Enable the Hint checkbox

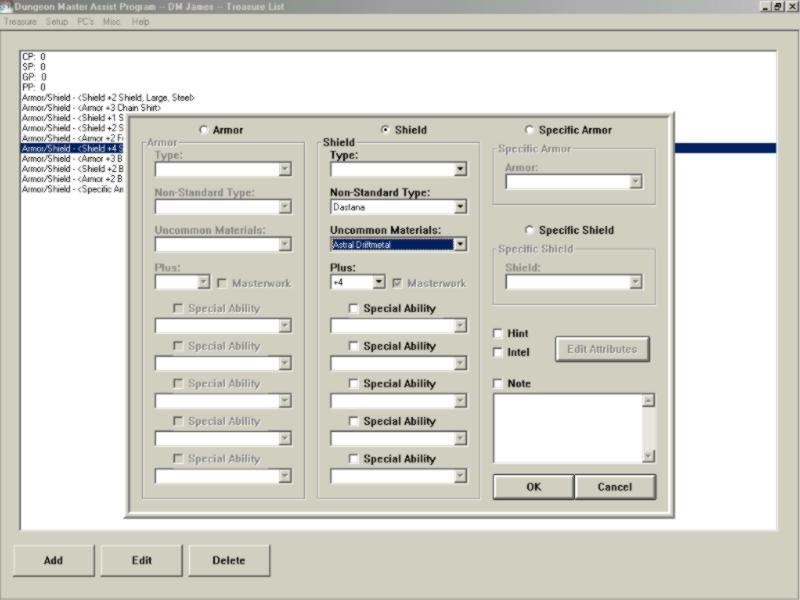499,334
